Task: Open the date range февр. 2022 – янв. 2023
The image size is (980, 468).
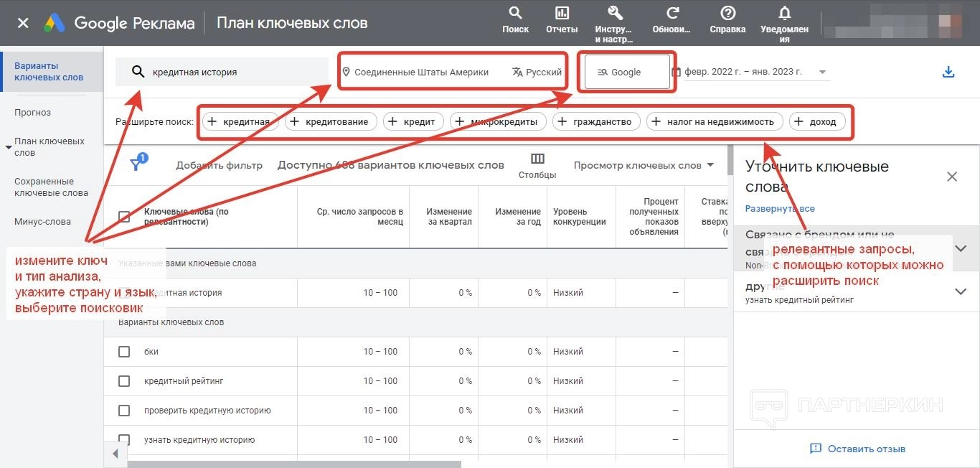Action: pos(750,72)
